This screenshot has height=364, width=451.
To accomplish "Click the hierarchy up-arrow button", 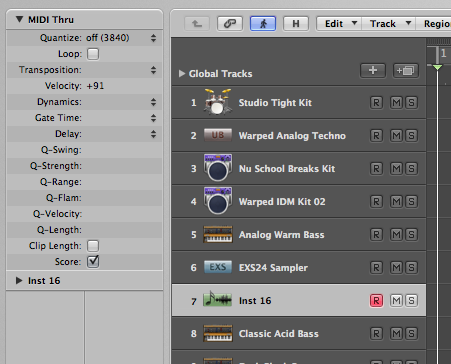I will [x=197, y=24].
